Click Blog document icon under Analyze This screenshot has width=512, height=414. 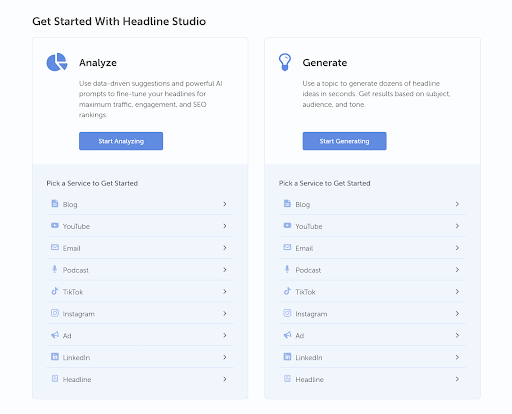[x=55, y=203]
